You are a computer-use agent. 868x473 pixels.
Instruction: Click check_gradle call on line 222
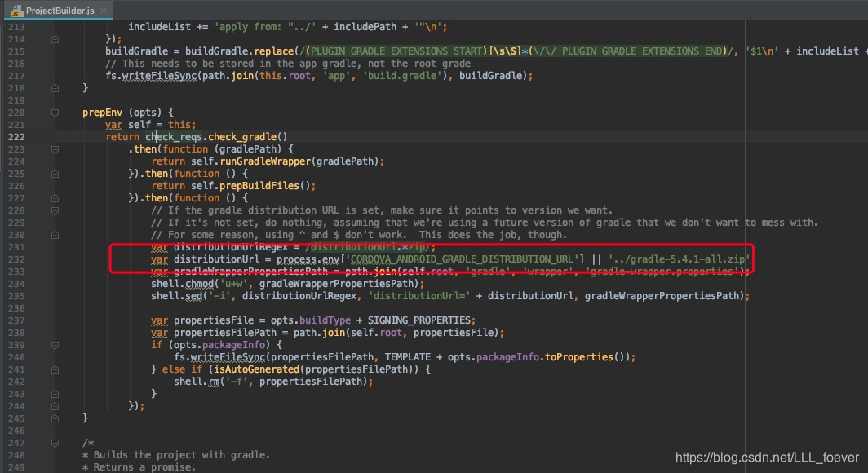(247, 137)
